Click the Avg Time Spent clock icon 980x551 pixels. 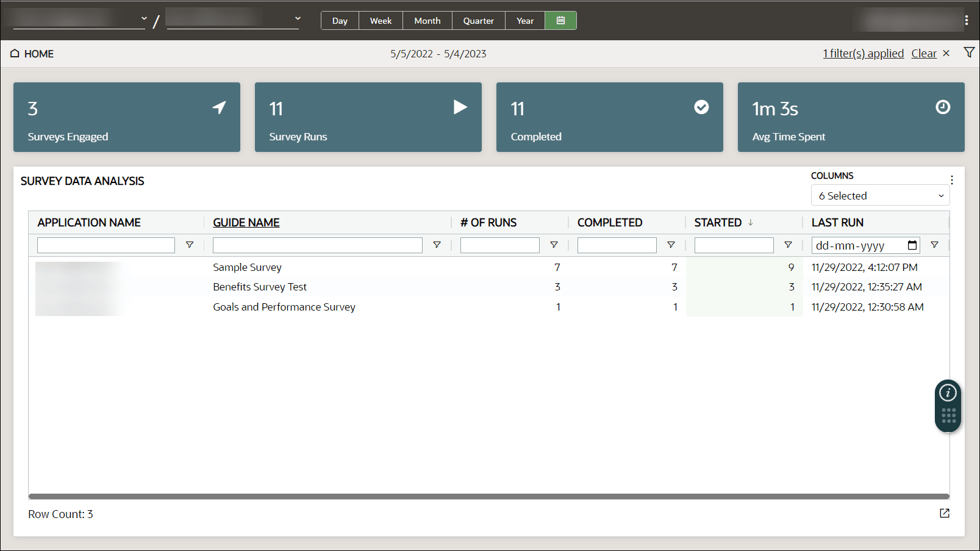[943, 107]
